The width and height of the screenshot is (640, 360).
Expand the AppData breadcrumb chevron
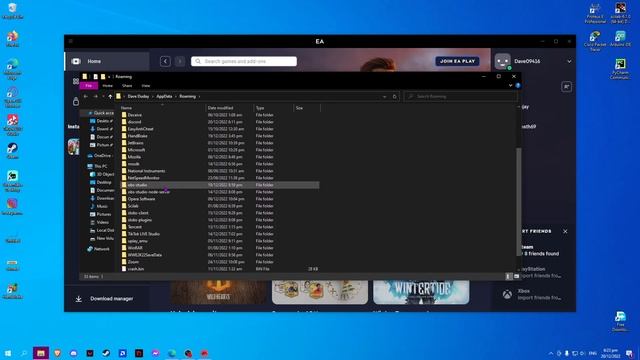[176, 97]
